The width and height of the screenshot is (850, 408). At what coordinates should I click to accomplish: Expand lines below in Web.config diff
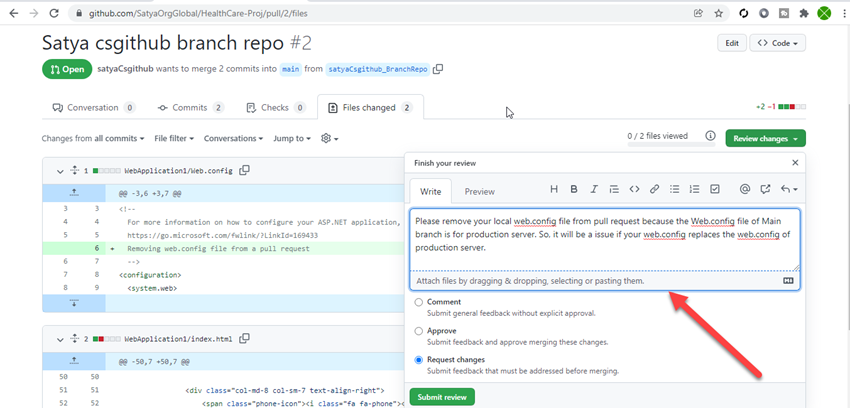click(x=74, y=303)
